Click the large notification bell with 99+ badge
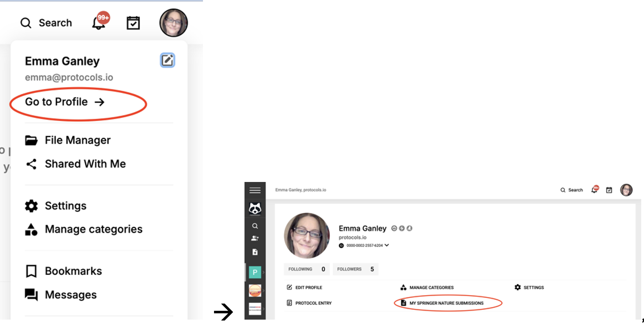 (99, 23)
